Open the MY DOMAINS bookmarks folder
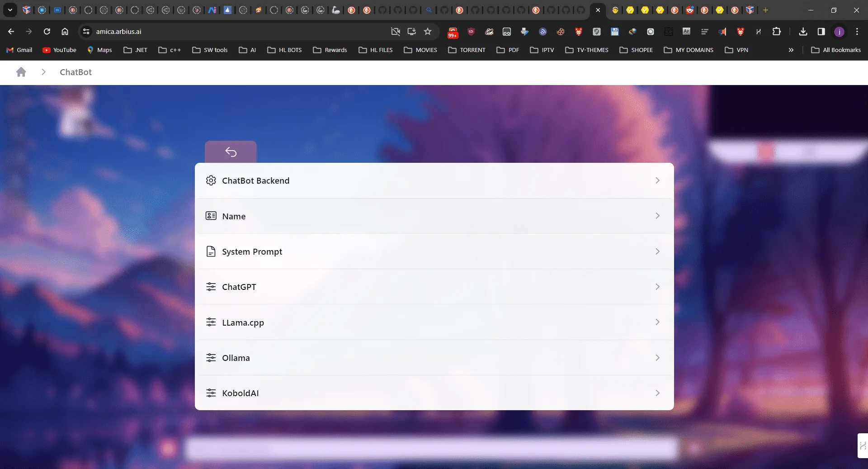 (689, 50)
